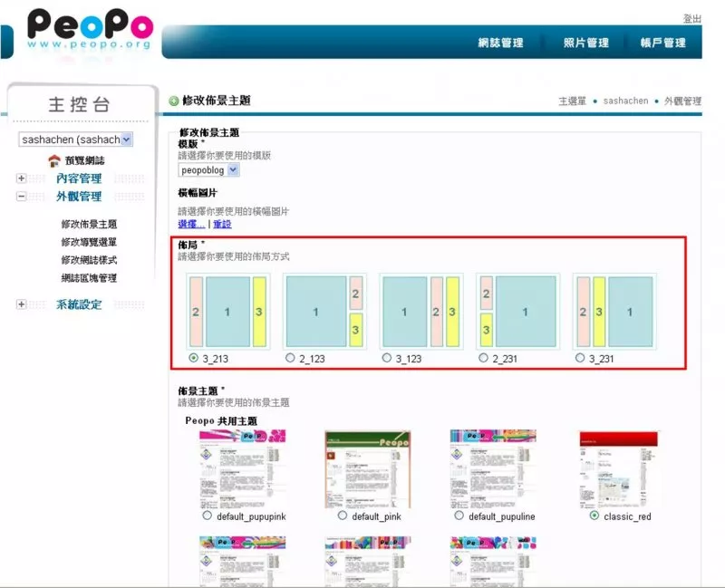Click the green icon beside 修改佈景主題 heading
The image size is (725, 588).
(174, 101)
